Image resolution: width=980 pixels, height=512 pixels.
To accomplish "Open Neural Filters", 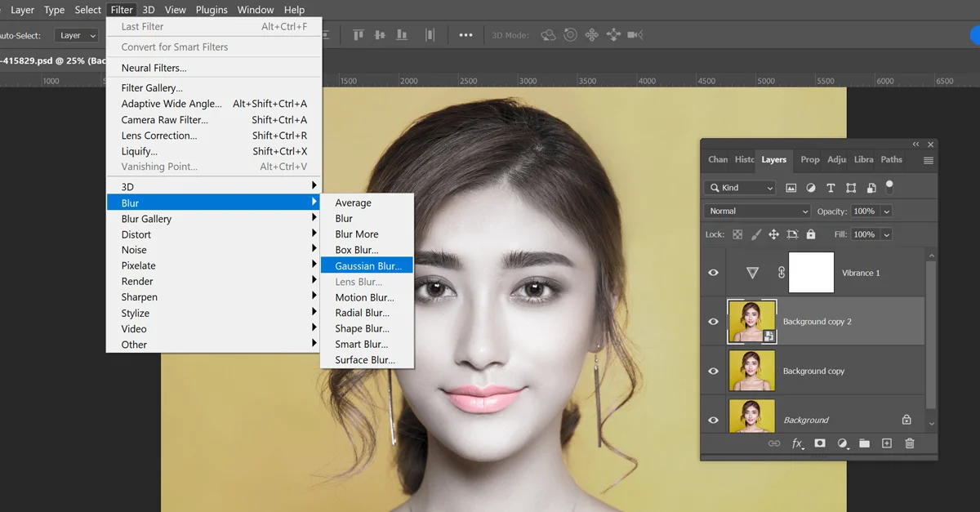I will (214, 68).
